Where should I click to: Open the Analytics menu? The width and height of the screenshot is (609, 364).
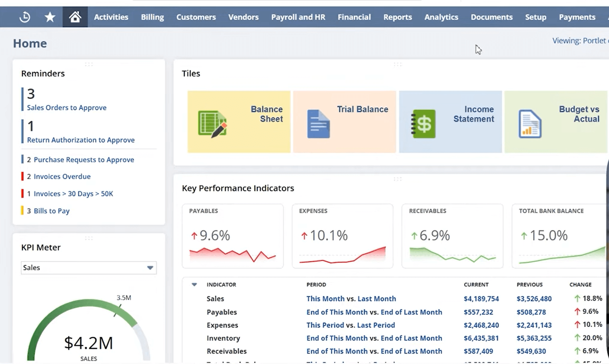(x=441, y=17)
